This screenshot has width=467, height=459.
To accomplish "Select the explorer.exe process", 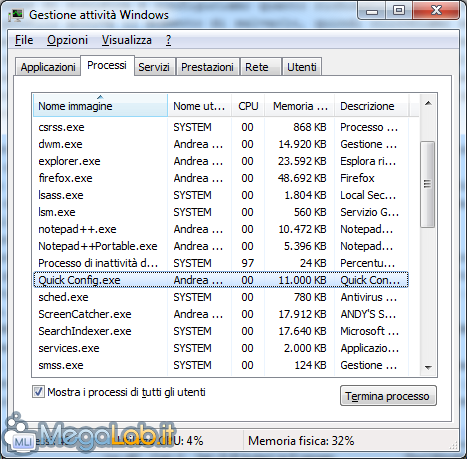I will tap(221, 161).
